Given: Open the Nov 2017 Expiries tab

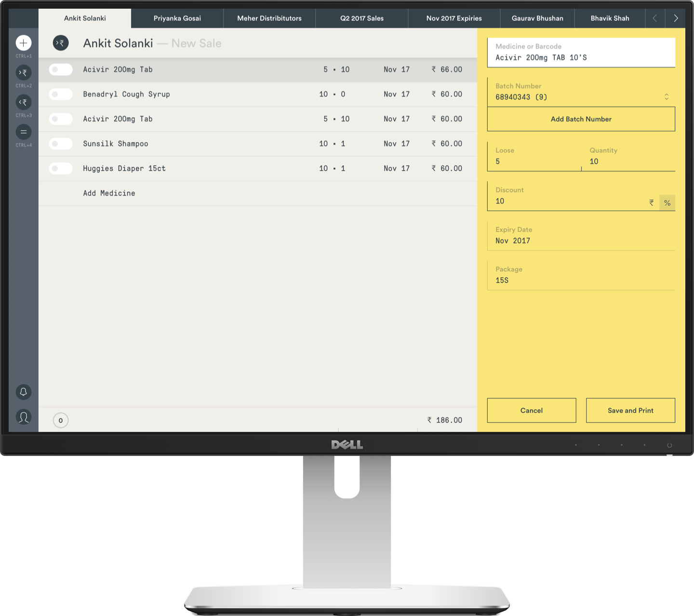Looking at the screenshot, I should tap(454, 18).
